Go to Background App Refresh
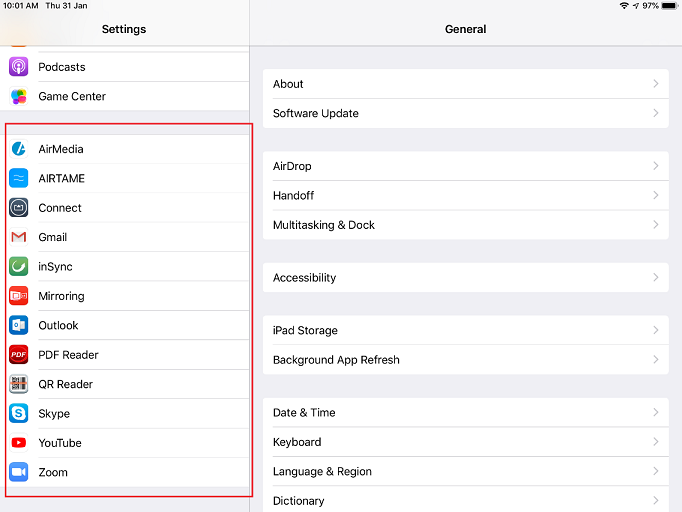This screenshot has width=682, height=512. click(x=465, y=360)
